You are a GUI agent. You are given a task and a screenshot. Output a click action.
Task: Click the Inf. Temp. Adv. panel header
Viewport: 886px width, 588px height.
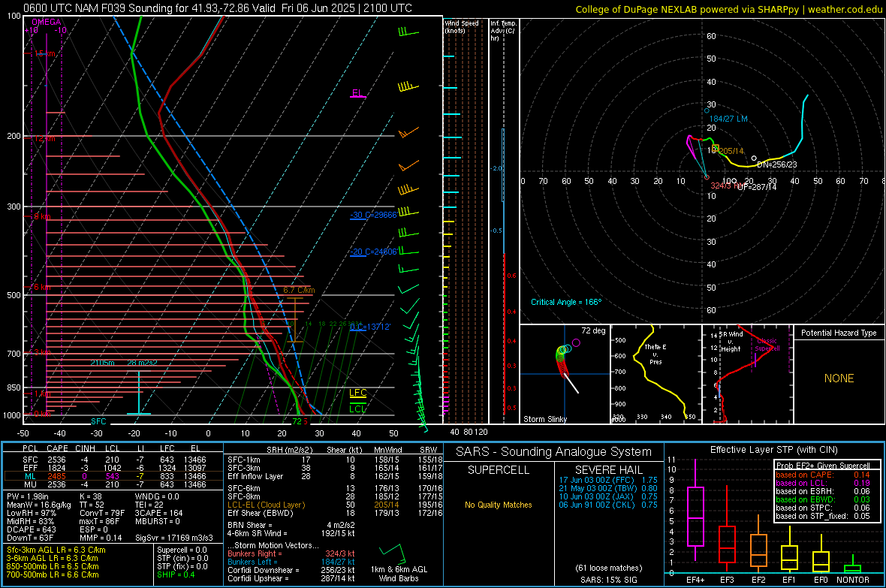point(503,31)
